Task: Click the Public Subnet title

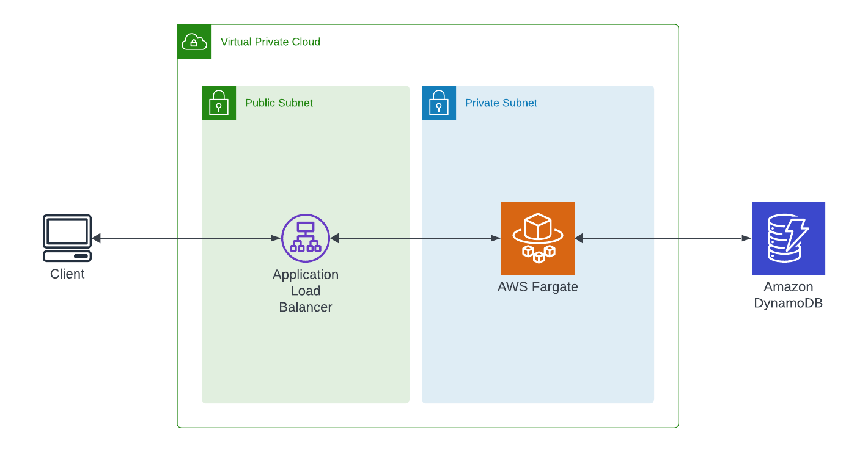Action: [279, 103]
